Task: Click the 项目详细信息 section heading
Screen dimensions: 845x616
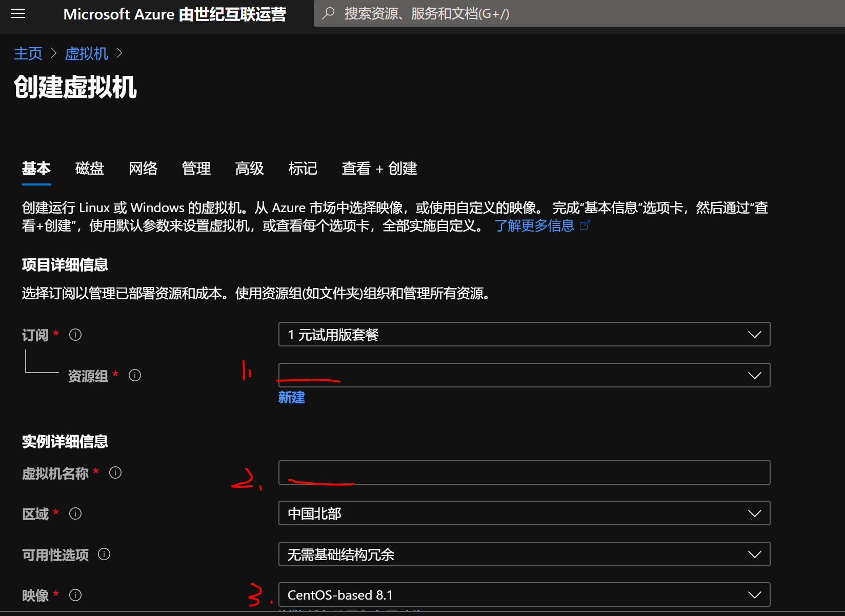Action: (65, 264)
